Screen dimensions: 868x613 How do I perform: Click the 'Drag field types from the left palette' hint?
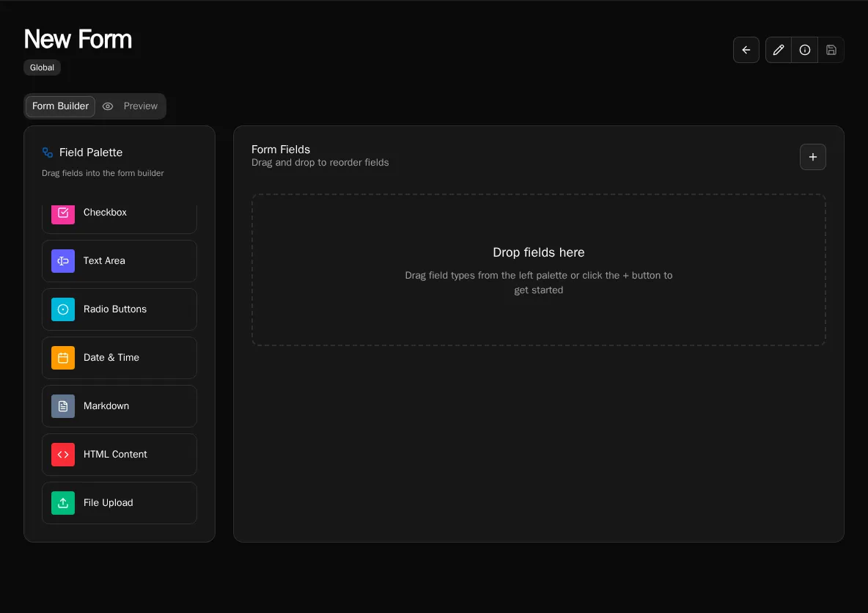point(538,282)
